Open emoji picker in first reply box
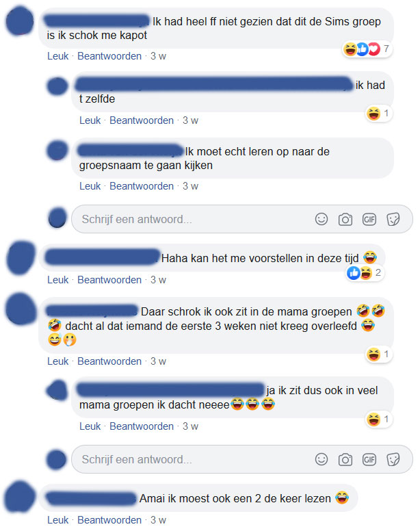The image size is (420, 529). (x=321, y=219)
